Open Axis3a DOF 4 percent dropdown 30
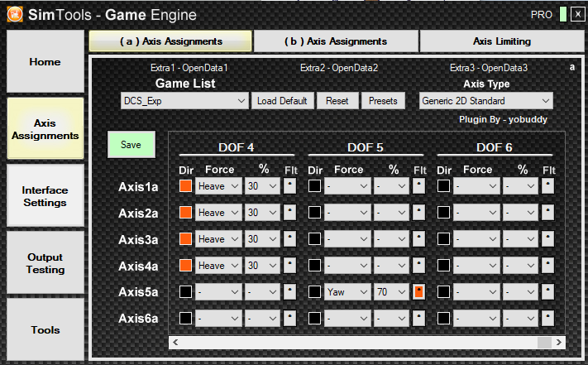The height and width of the screenshot is (365, 588). [x=262, y=239]
